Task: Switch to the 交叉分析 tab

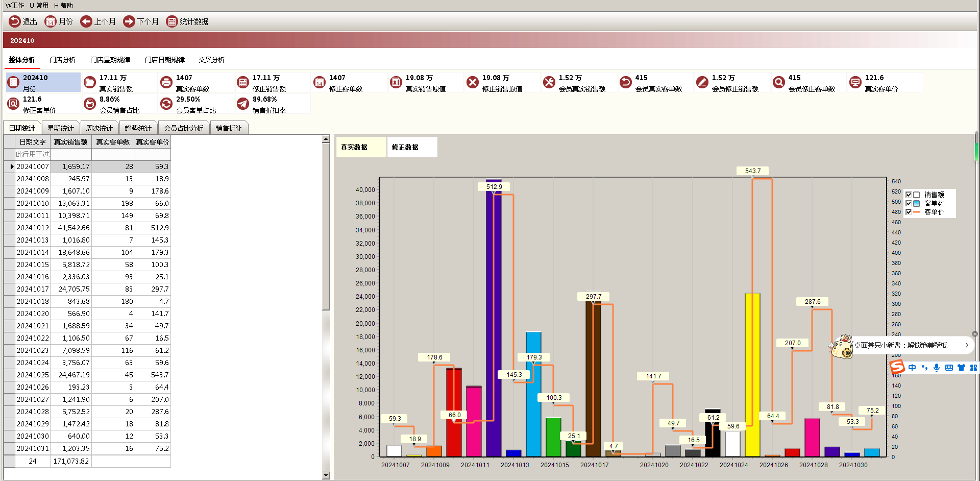Action: 212,60
